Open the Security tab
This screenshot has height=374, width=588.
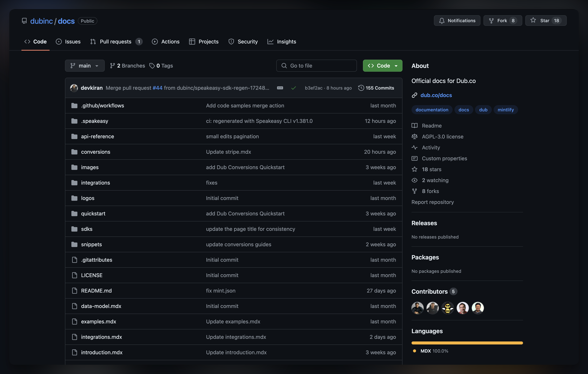243,42
